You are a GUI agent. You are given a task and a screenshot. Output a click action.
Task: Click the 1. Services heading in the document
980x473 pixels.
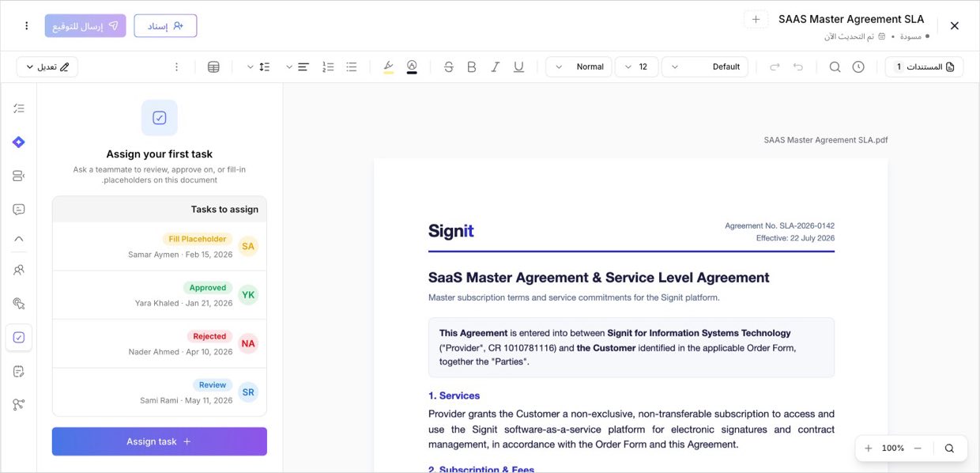(454, 395)
